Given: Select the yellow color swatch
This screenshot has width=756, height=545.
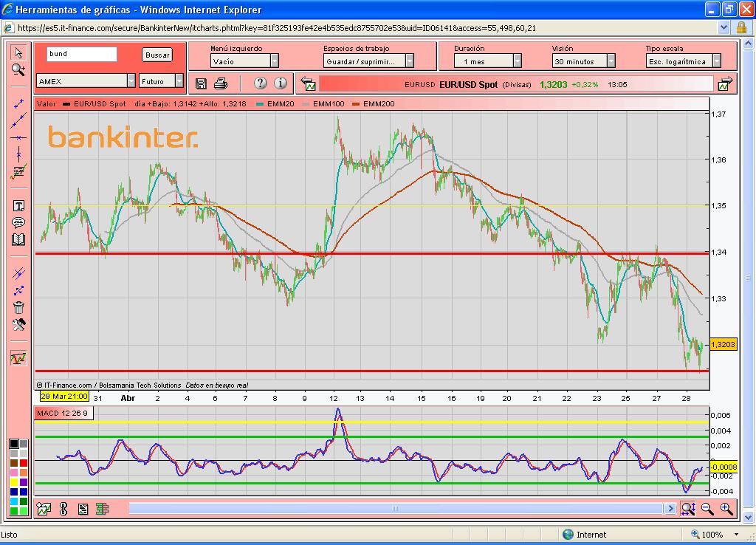Looking at the screenshot, I should [x=14, y=482].
